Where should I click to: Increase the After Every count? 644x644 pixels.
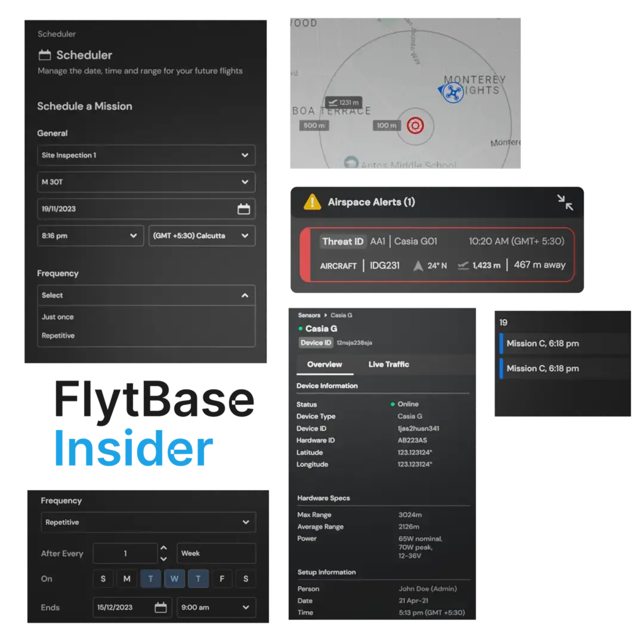164,548
